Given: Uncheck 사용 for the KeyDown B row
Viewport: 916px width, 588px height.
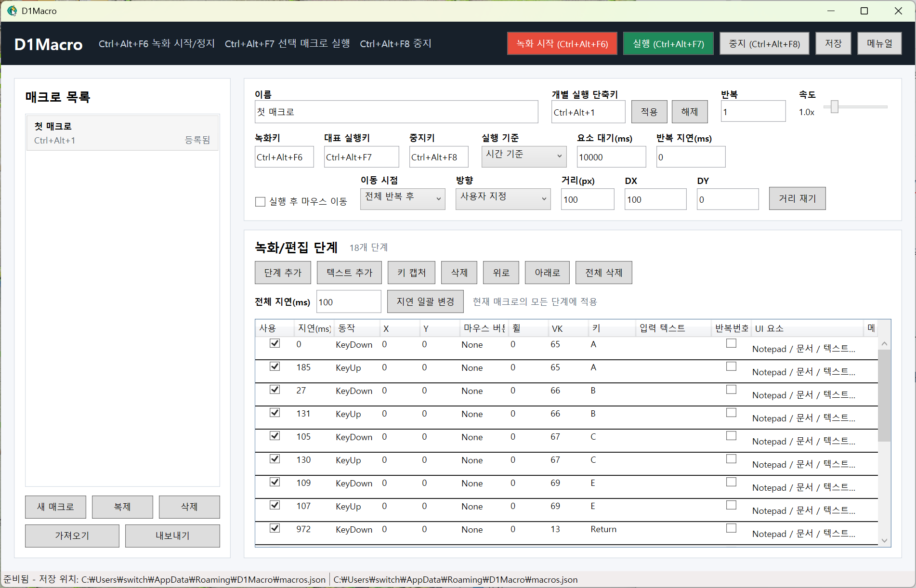Looking at the screenshot, I should pos(275,390).
